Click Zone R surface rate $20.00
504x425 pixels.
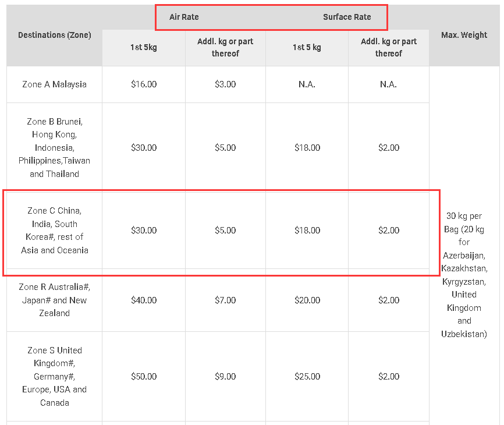coord(307,300)
